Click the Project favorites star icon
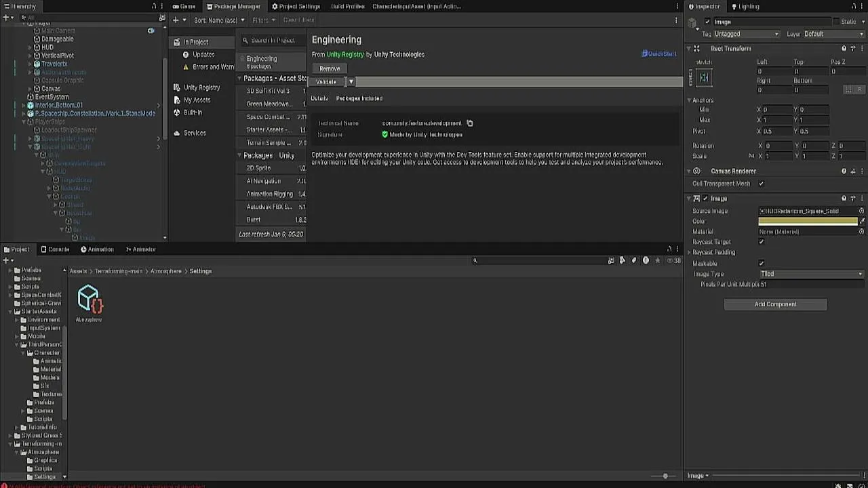Screen dimensions: 868x488 click(657, 260)
